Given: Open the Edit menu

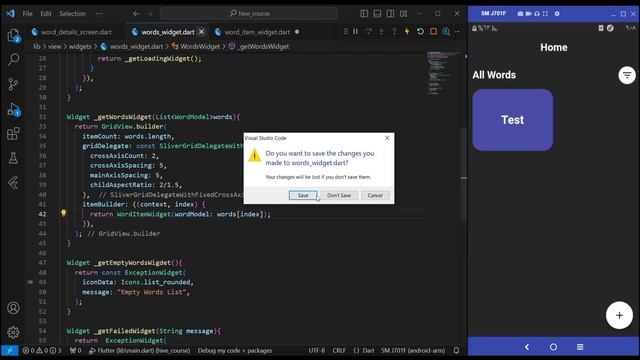Looking at the screenshot, I should pyautogui.click(x=46, y=13).
